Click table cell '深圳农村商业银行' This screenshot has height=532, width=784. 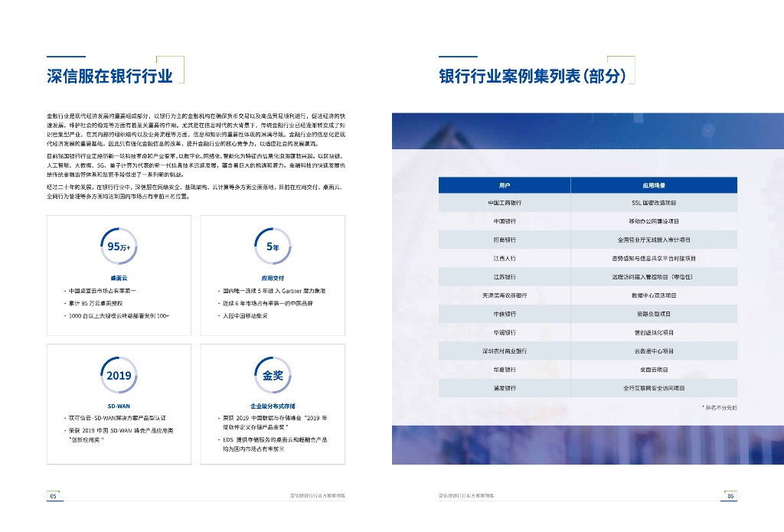click(505, 351)
